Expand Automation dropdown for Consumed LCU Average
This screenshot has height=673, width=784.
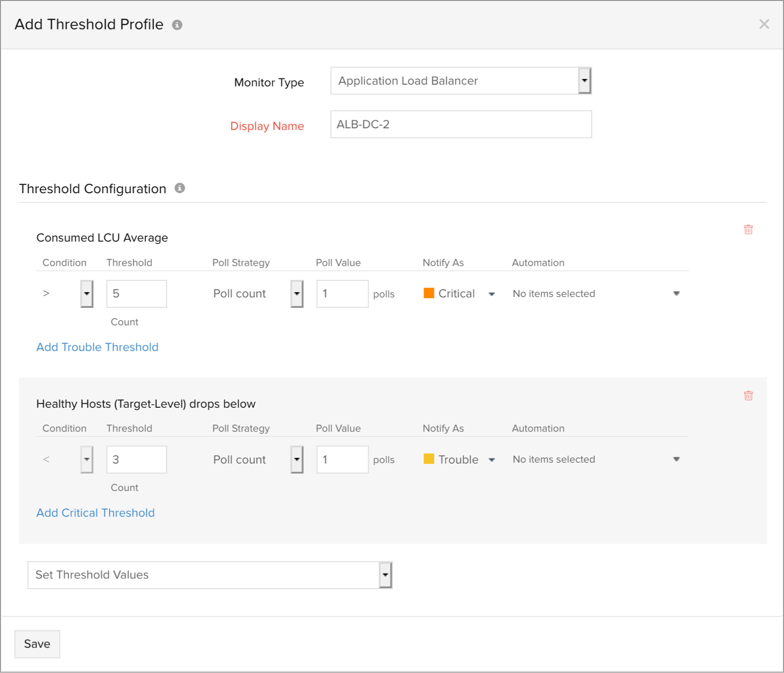[676, 294]
